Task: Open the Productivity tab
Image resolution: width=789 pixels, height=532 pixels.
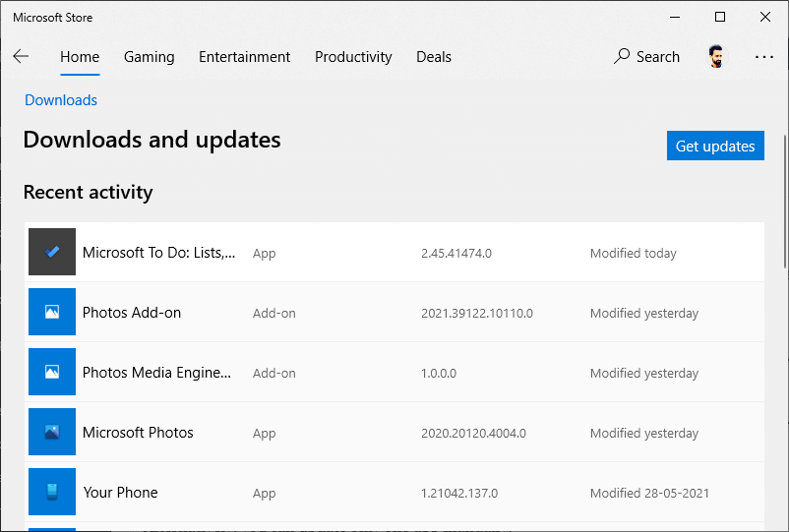Action: (353, 57)
